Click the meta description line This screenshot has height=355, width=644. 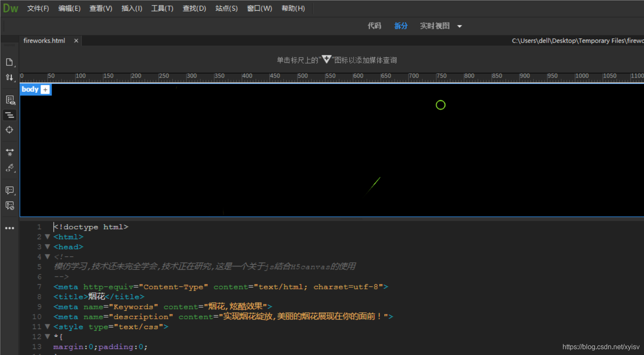coord(223,317)
